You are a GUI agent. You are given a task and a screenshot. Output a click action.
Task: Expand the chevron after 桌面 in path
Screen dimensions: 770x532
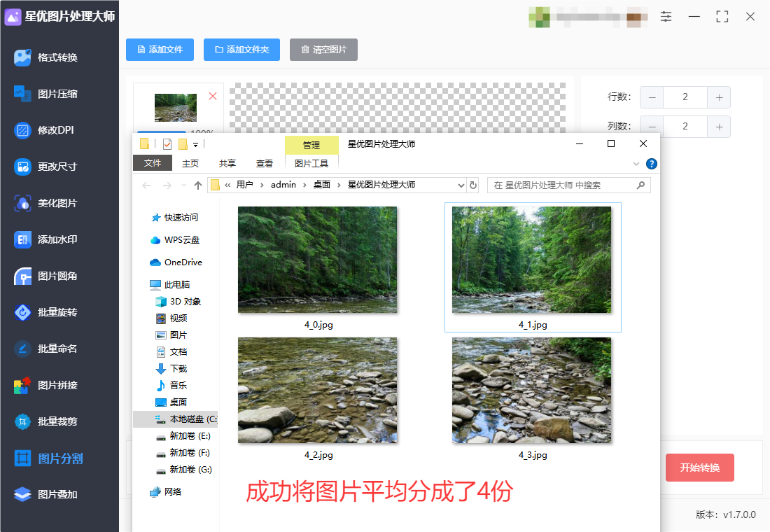click(339, 185)
